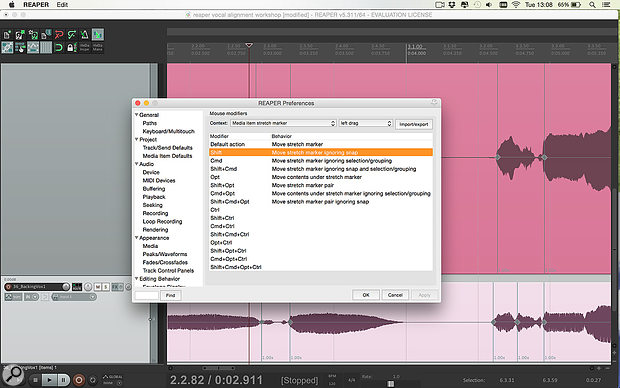Click the 2.2.82 / 0:02.911 time display
Image resolution: width=620 pixels, height=388 pixels.
[216, 380]
